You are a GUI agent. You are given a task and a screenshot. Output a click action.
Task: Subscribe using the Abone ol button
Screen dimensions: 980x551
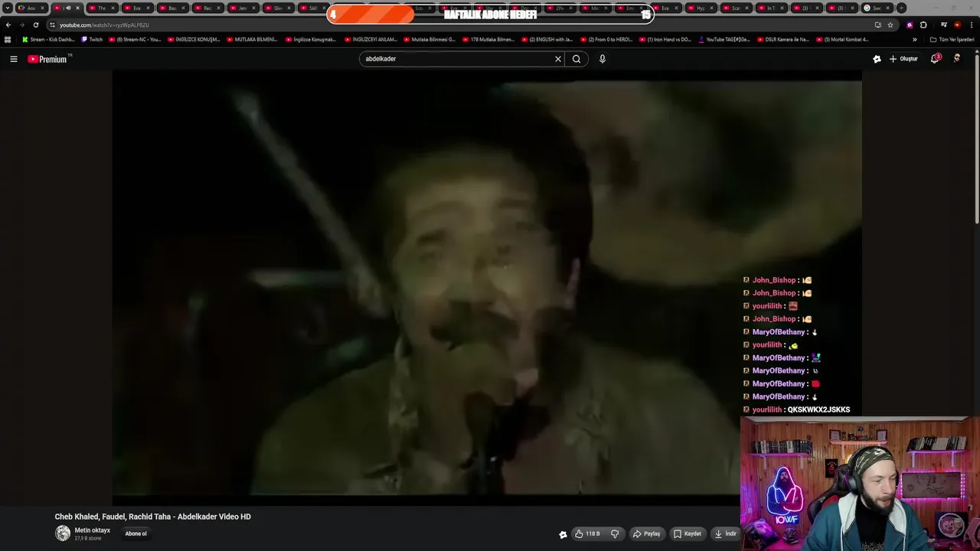coord(136,533)
